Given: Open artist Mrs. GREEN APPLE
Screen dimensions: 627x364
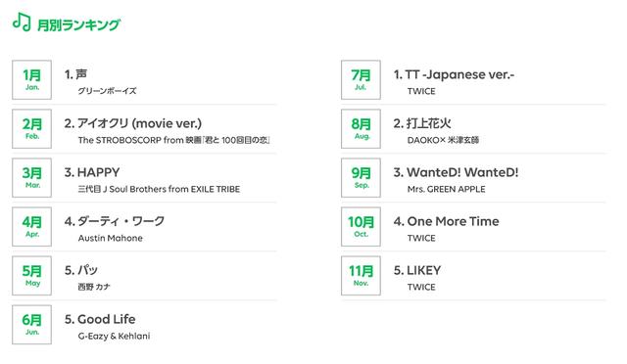Looking at the screenshot, I should tap(447, 190).
